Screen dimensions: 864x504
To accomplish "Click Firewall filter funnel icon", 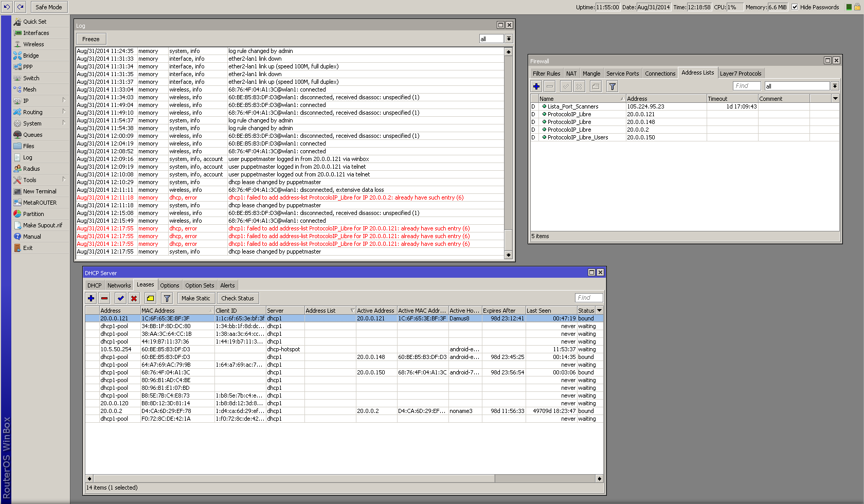I will (613, 86).
